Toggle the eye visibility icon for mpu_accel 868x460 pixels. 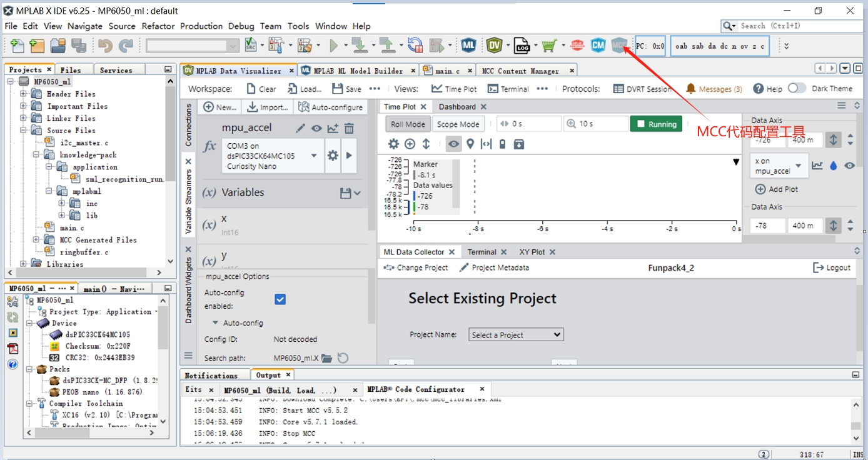[x=316, y=128]
